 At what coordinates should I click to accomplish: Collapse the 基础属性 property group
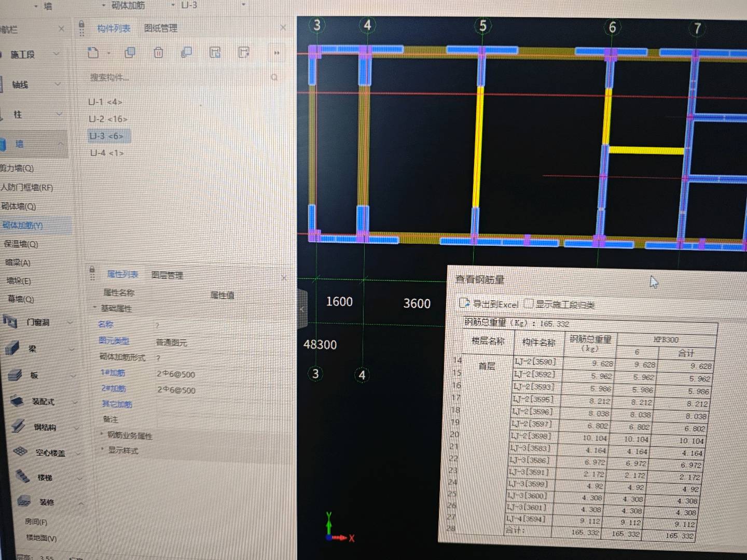[x=94, y=307]
